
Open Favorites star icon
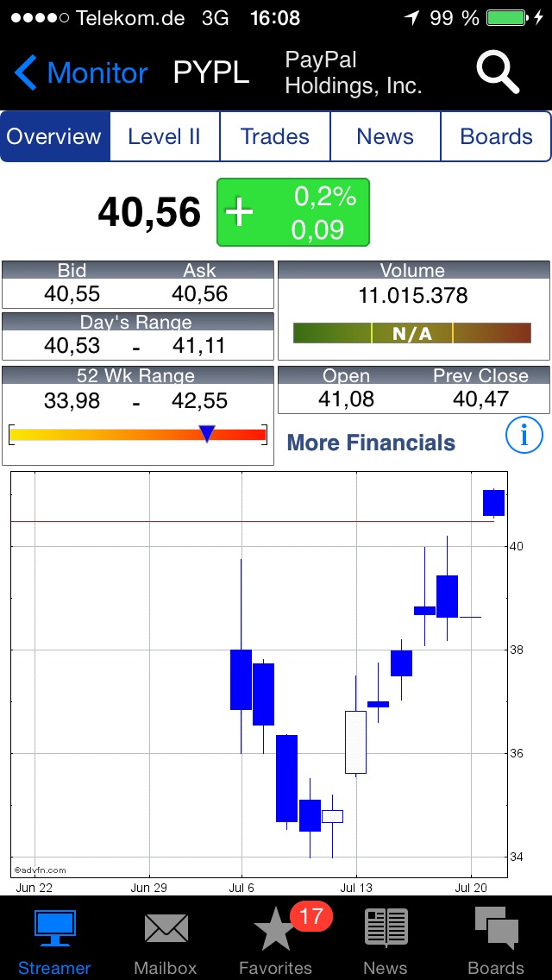274,932
